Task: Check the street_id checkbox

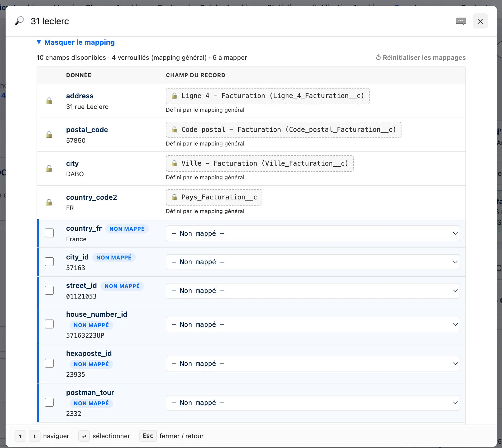Action: point(49,290)
